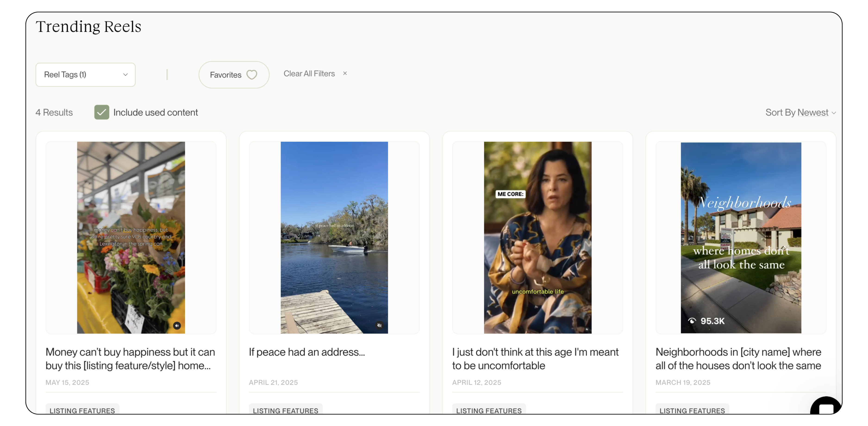Image resolution: width=868 pixels, height=426 pixels.
Task: Click mute icon on 'ME CORE' reel
Action: point(587,329)
